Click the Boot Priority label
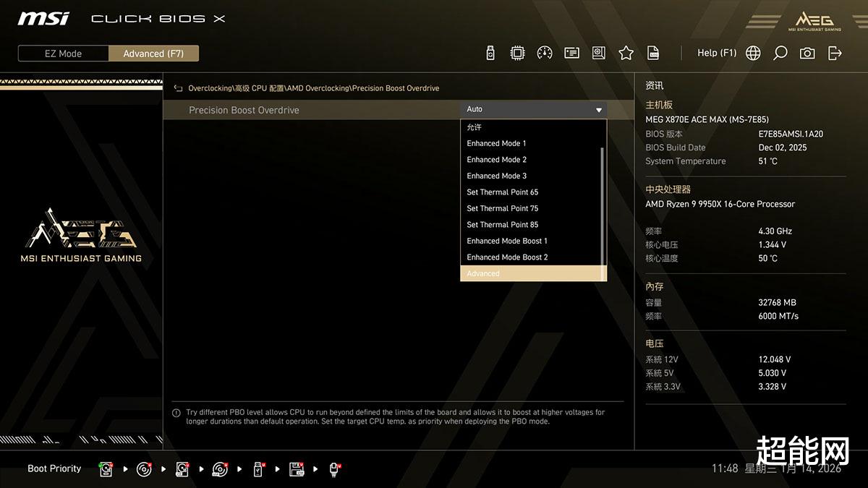 pos(54,468)
